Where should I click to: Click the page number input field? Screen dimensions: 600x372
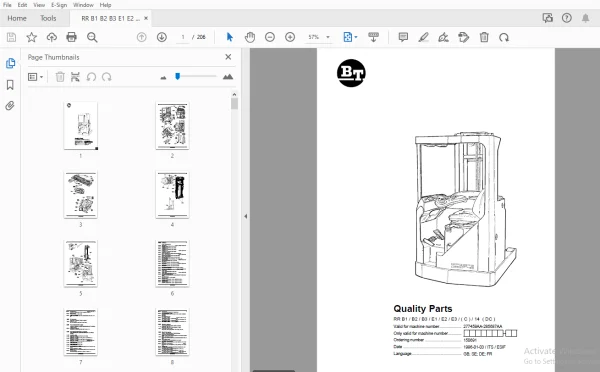point(183,37)
